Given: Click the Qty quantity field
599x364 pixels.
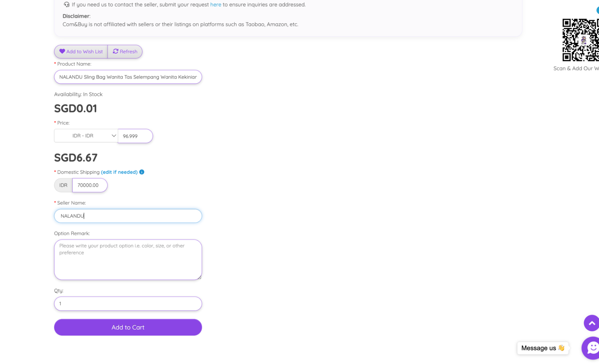Looking at the screenshot, I should click(x=128, y=304).
